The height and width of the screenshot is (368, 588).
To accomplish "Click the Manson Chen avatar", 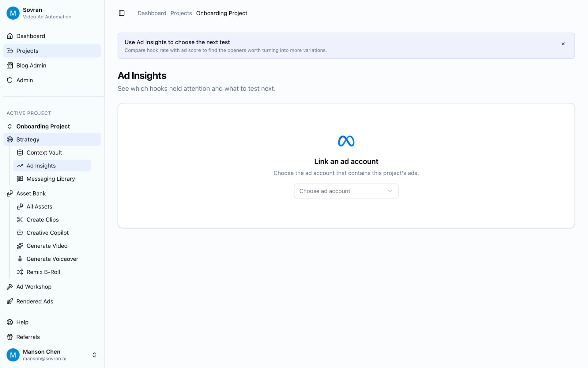I will coord(13,355).
